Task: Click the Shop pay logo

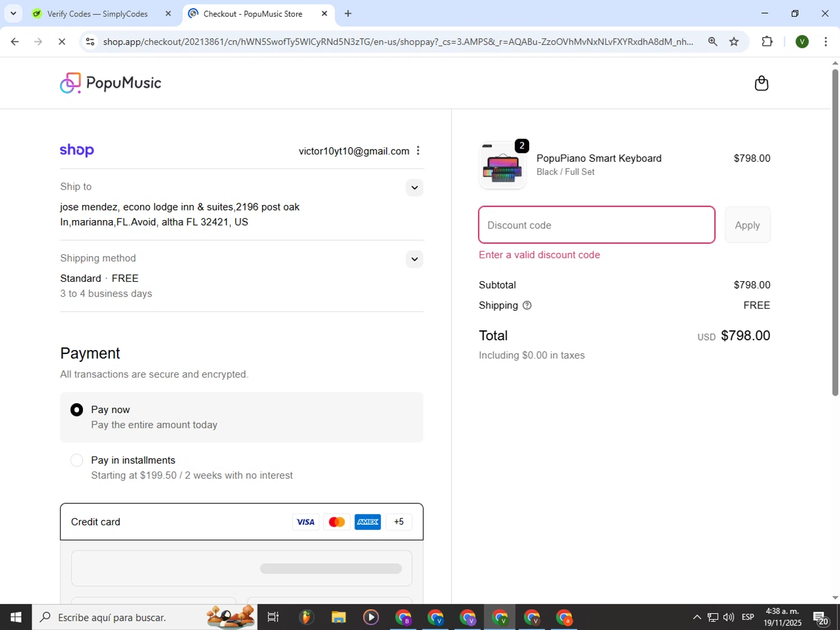Action: [77, 150]
